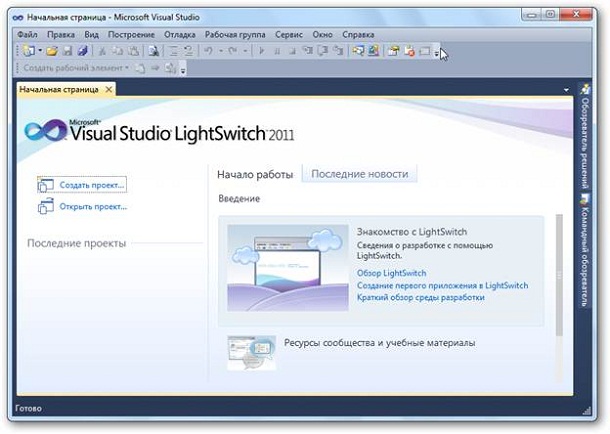Viewport: 610px width, 434px height.
Task: Open the Отладка menu
Action: (180, 34)
